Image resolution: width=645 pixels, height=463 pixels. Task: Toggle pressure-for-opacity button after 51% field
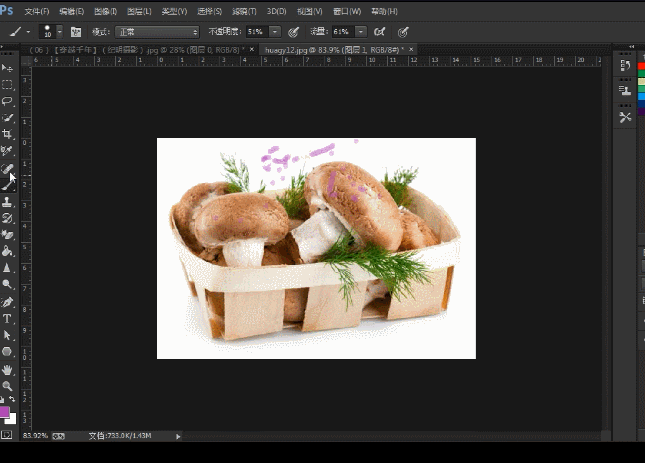tap(293, 32)
